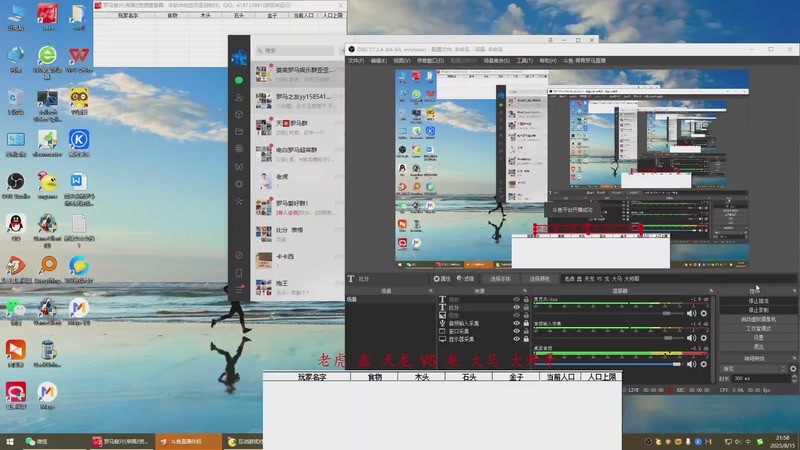
Task: Toggle visibility eye for 比分 source
Action: click(x=516, y=308)
